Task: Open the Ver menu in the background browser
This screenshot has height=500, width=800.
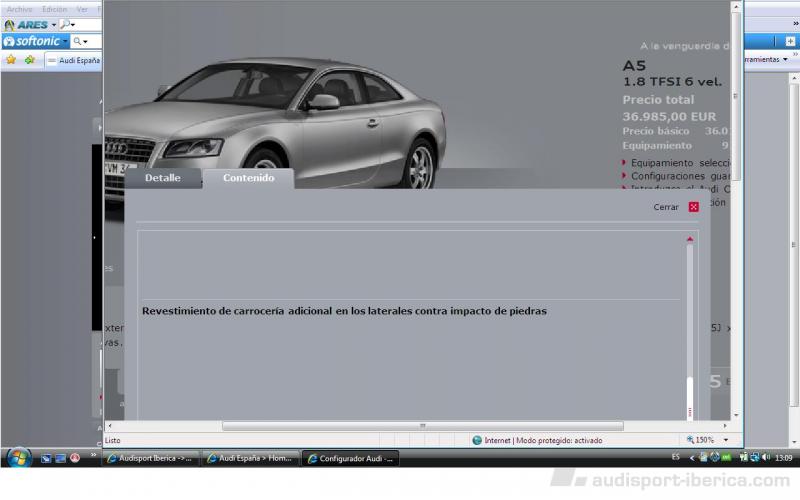Action: coord(82,9)
